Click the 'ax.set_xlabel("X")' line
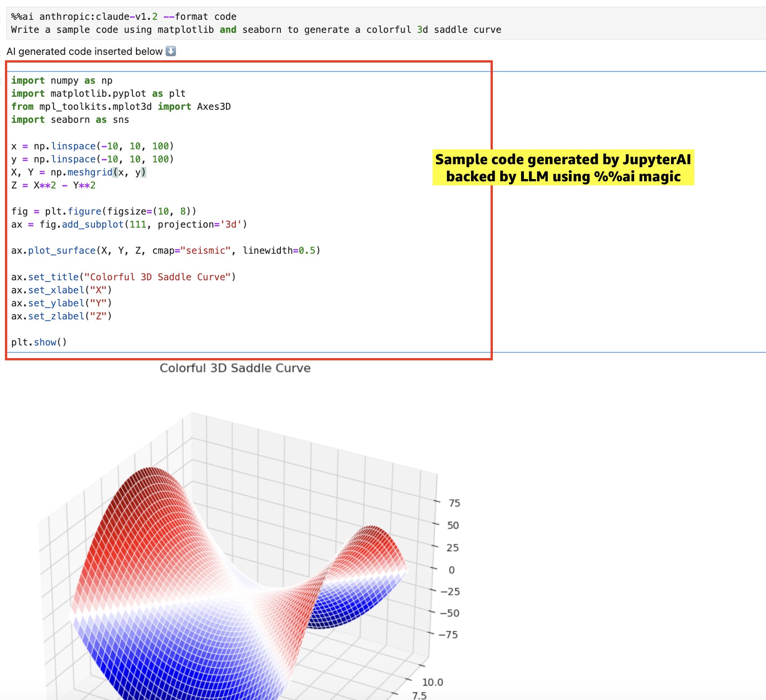The image size is (766, 700). 62,290
